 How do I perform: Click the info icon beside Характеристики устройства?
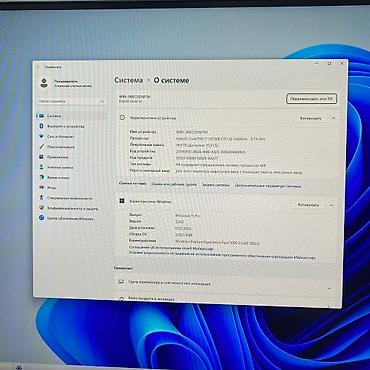tap(122, 118)
